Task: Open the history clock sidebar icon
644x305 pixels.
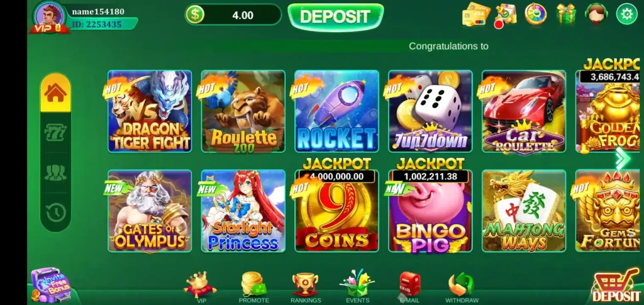Action: 55,213
